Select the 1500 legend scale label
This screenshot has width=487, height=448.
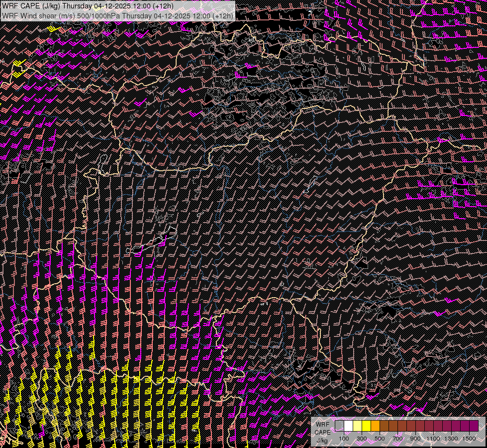tap(469, 439)
